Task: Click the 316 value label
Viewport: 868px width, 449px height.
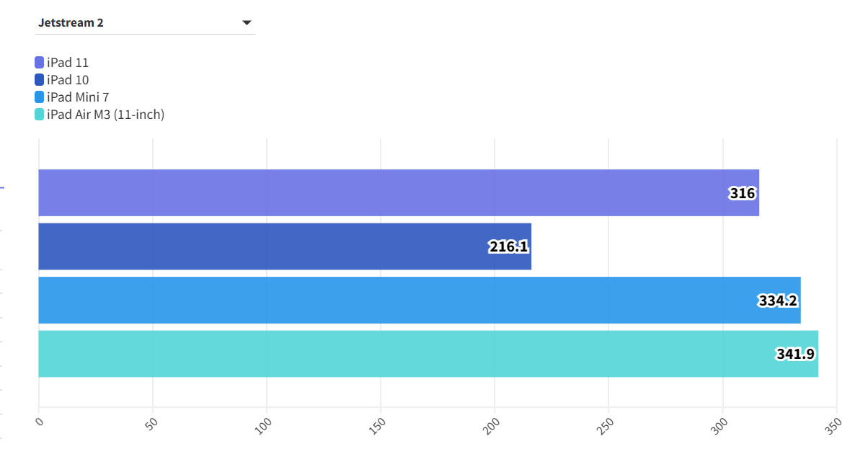Action: pos(742,193)
